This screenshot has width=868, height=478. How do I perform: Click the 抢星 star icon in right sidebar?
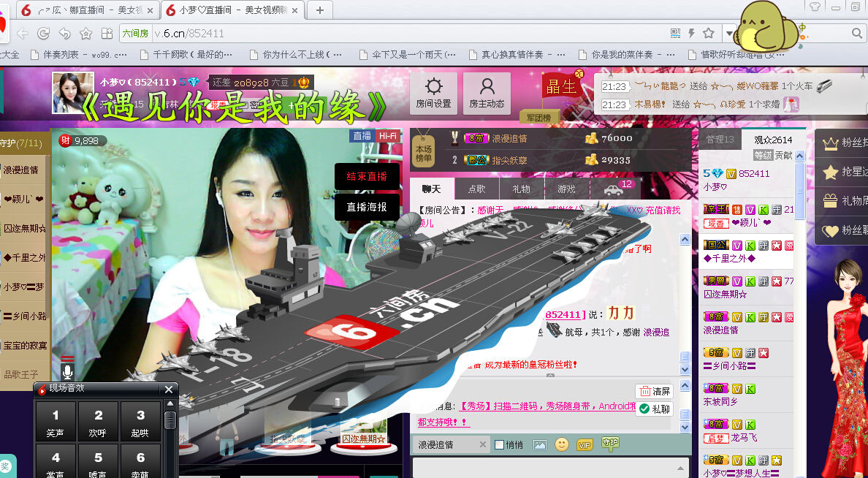tap(830, 172)
